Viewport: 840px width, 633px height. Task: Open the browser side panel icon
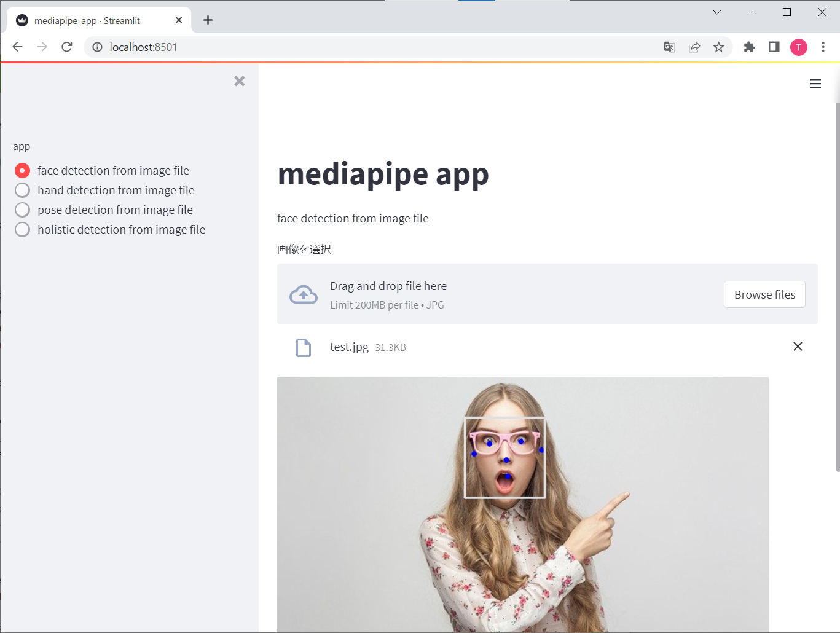[x=774, y=47]
